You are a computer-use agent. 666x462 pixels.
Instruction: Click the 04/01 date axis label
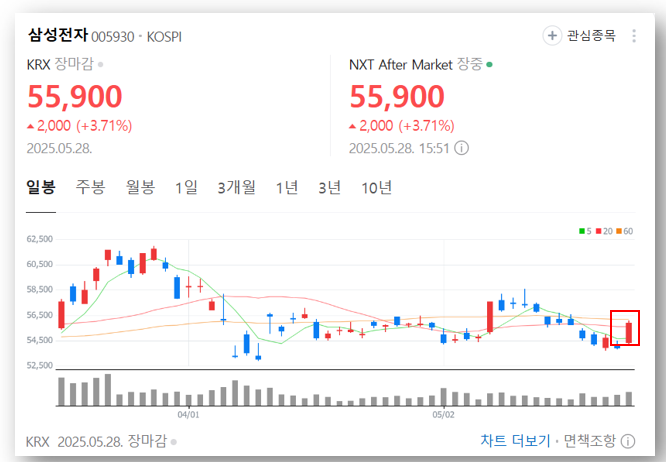coord(188,414)
